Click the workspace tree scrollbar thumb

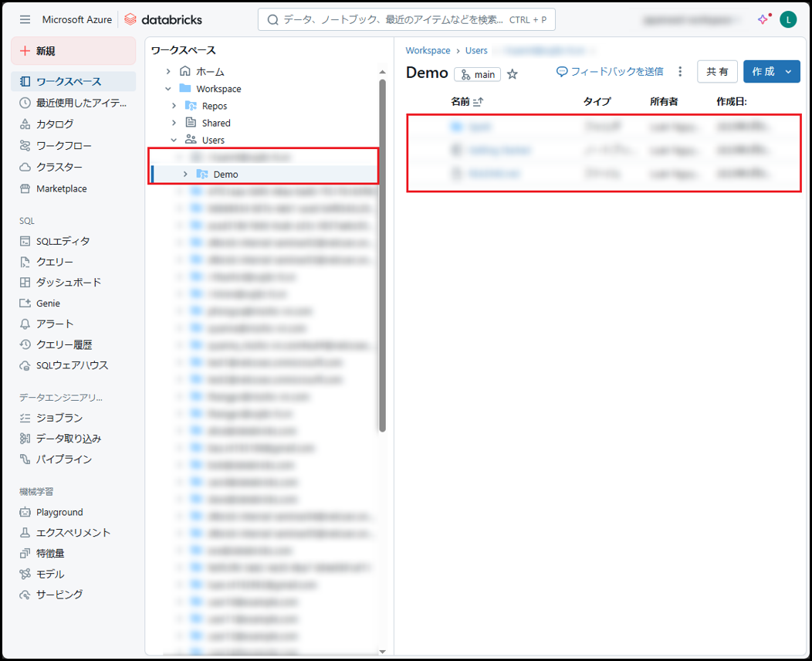pos(382,255)
